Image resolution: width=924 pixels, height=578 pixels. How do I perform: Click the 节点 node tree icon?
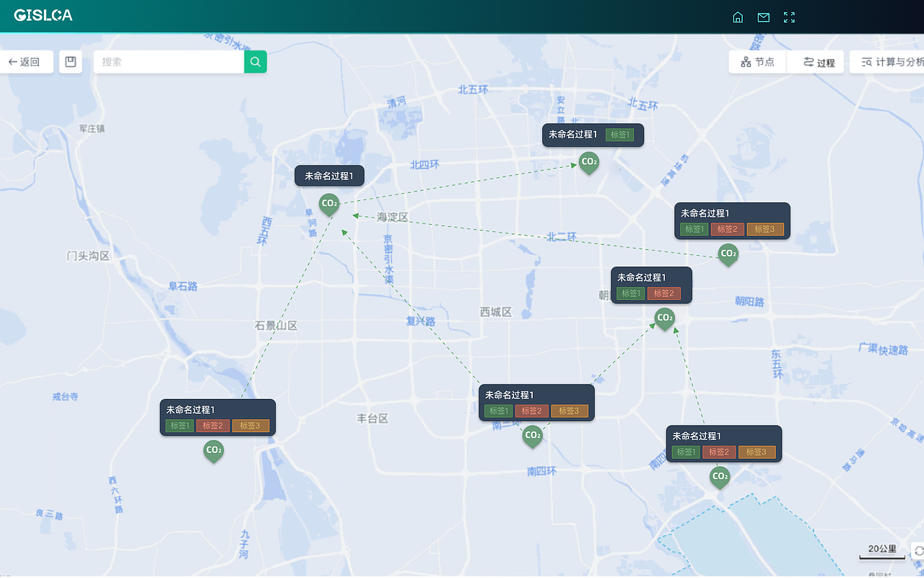pyautogui.click(x=746, y=62)
